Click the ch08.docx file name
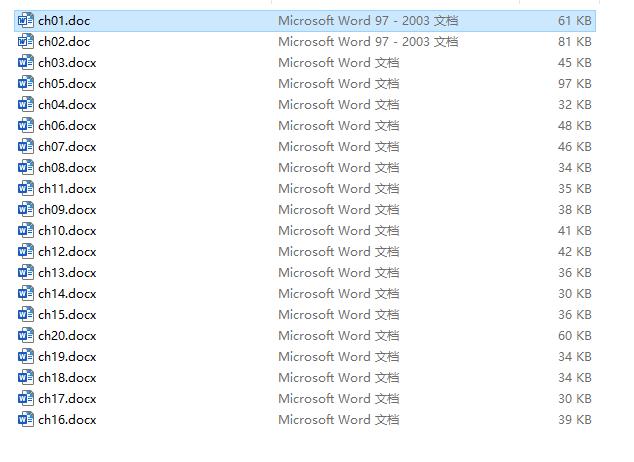 click(x=67, y=168)
